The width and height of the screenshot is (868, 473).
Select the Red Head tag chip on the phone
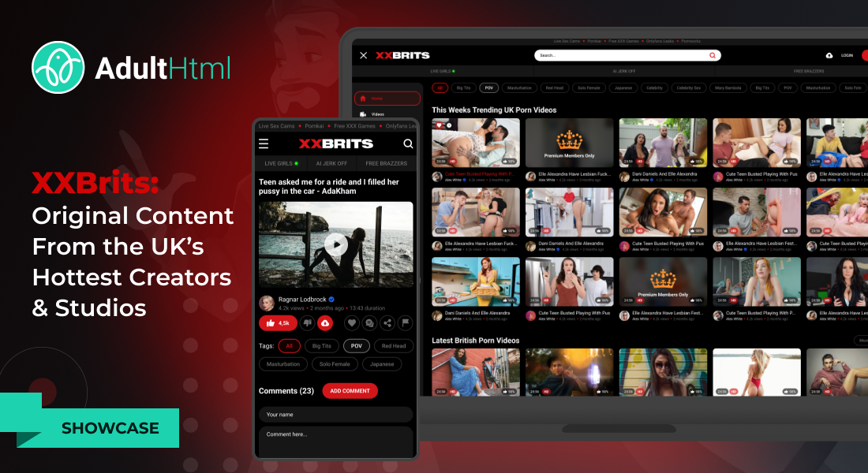[x=394, y=346]
